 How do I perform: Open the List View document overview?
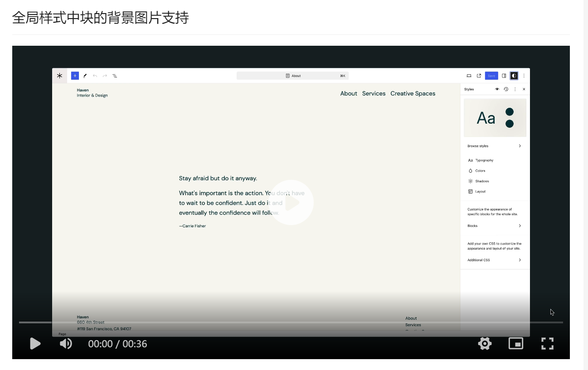click(x=115, y=76)
